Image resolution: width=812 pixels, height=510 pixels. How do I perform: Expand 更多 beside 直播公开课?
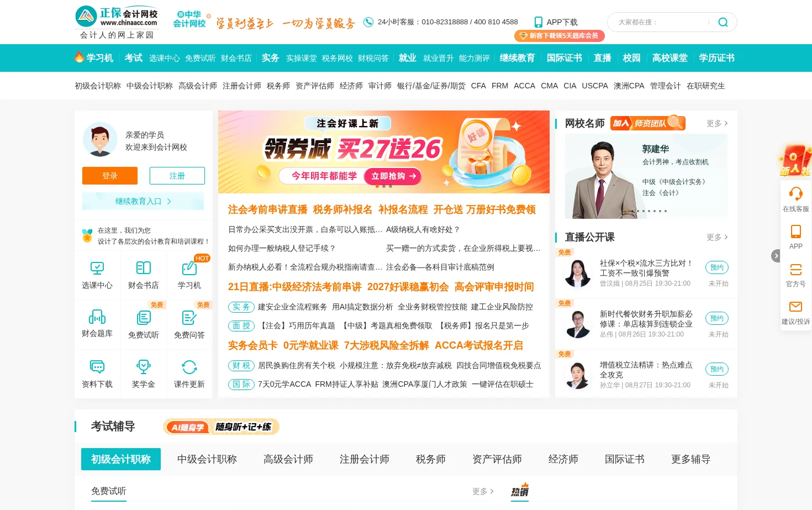[x=717, y=237]
